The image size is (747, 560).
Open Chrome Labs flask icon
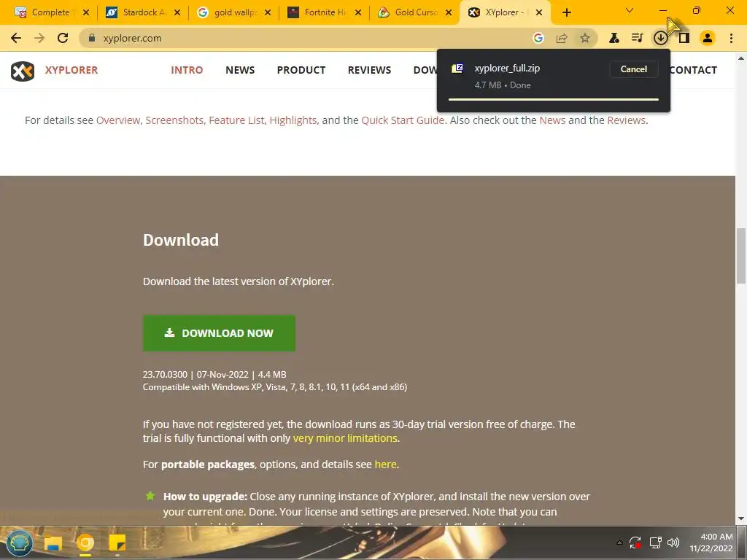(614, 38)
